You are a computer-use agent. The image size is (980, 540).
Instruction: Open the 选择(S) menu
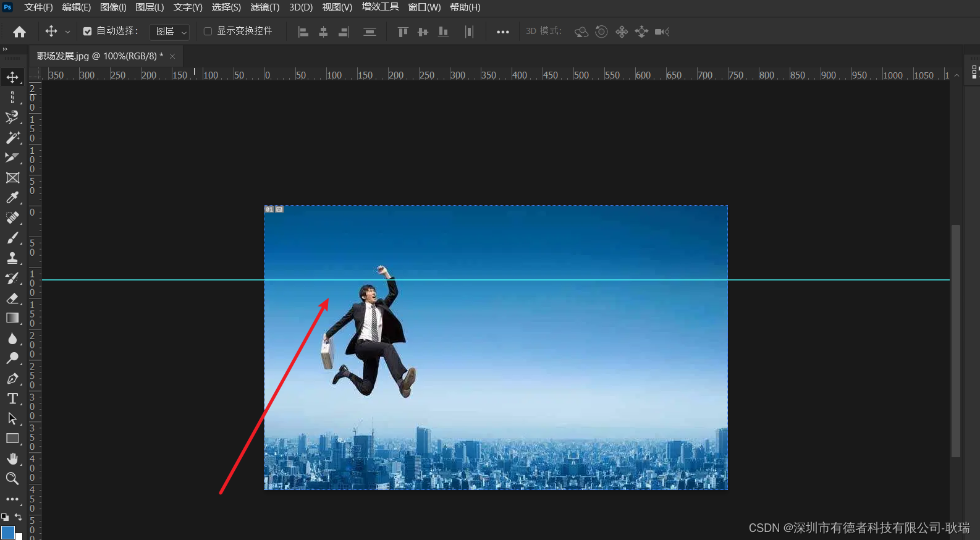tap(226, 7)
